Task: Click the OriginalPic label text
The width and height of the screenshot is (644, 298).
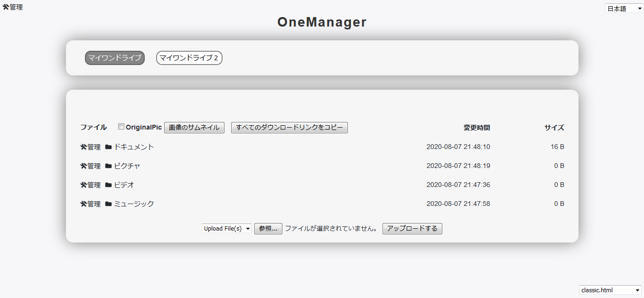Action: (x=144, y=127)
